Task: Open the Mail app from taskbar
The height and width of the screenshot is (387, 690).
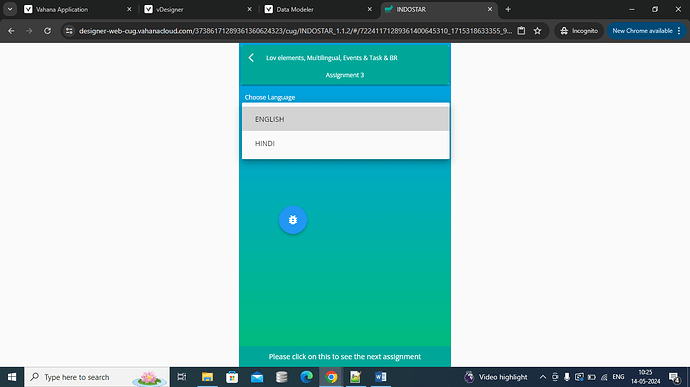Action: [257, 377]
